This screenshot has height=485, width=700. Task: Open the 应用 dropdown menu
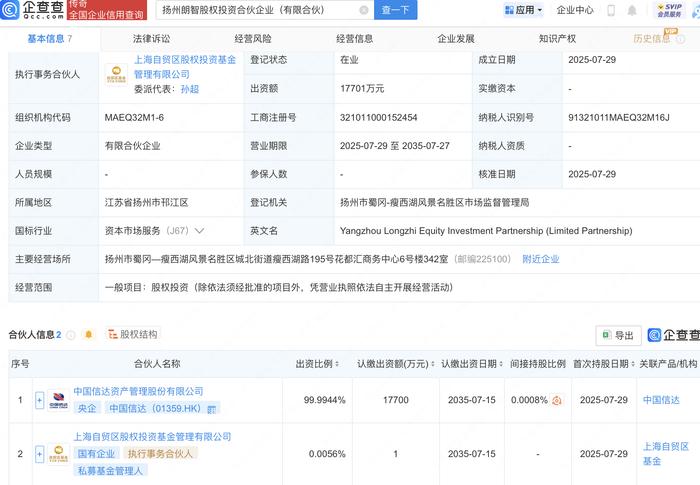pyautogui.click(x=523, y=10)
